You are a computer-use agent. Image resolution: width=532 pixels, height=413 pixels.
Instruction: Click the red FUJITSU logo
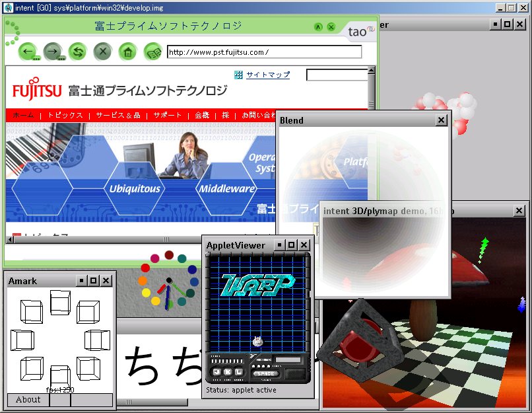[37, 89]
